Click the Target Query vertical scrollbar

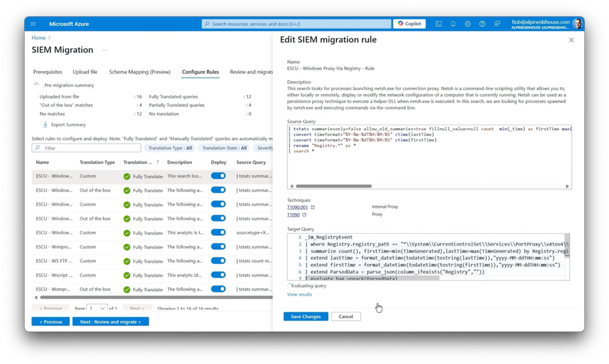tap(567, 244)
